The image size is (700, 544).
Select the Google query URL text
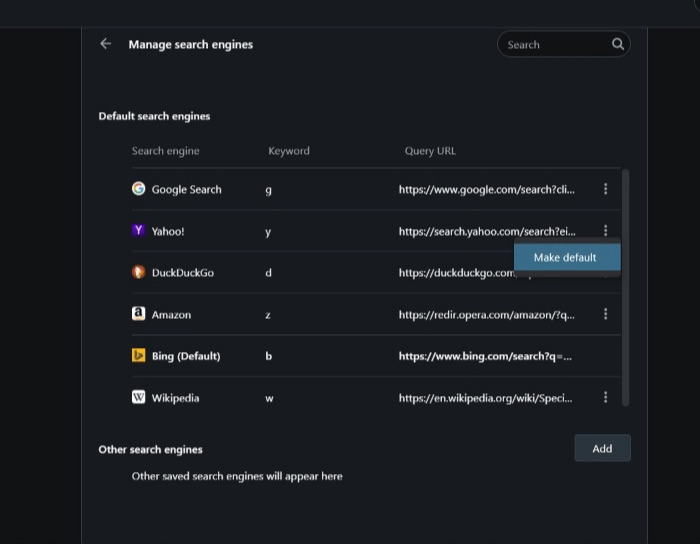click(x=486, y=189)
